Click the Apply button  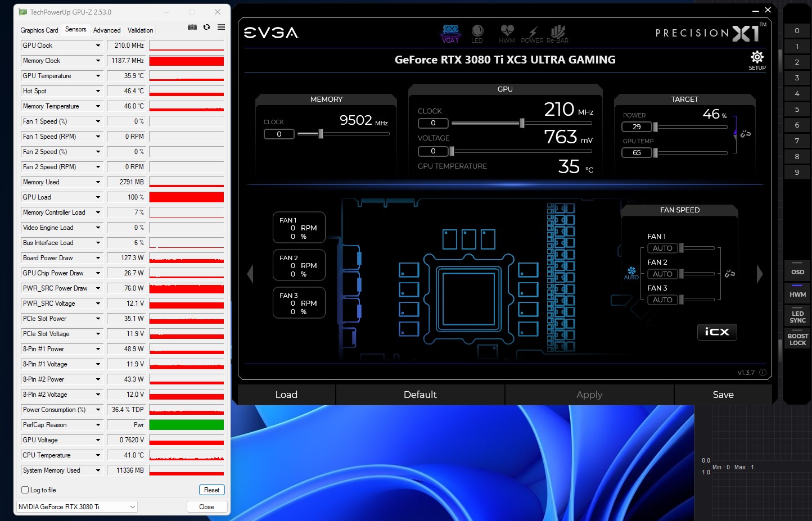(x=589, y=395)
